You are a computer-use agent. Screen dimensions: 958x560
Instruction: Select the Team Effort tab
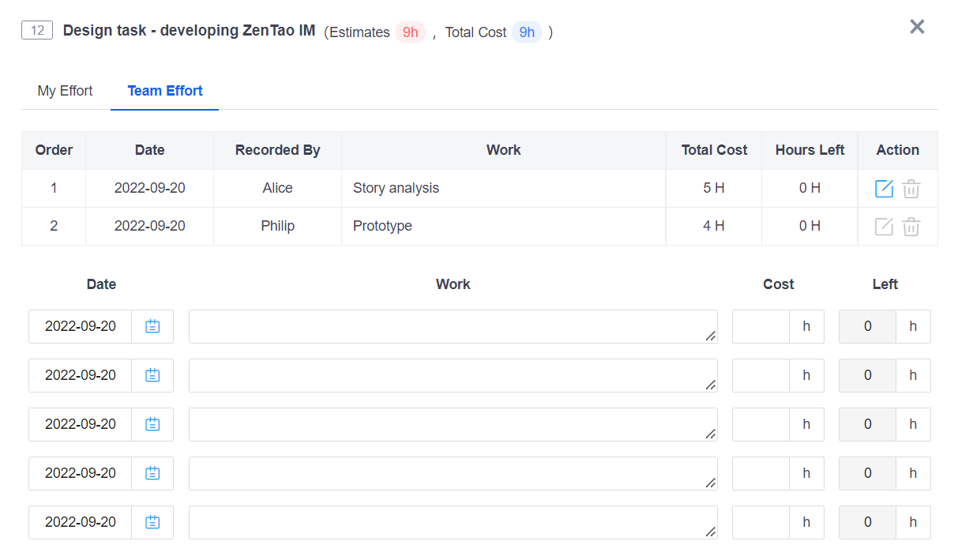[165, 91]
